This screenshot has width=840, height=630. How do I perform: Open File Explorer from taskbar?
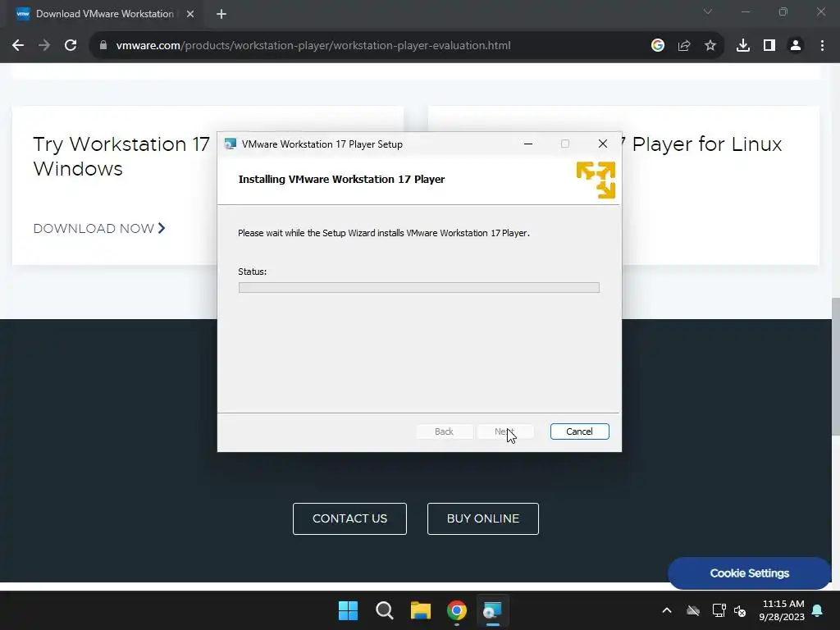pos(421,610)
